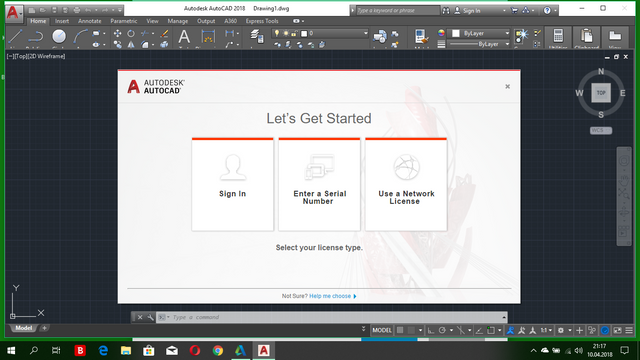Toggle 2D object snap in status bar
Screen dimensions: 640x360
click(x=491, y=330)
